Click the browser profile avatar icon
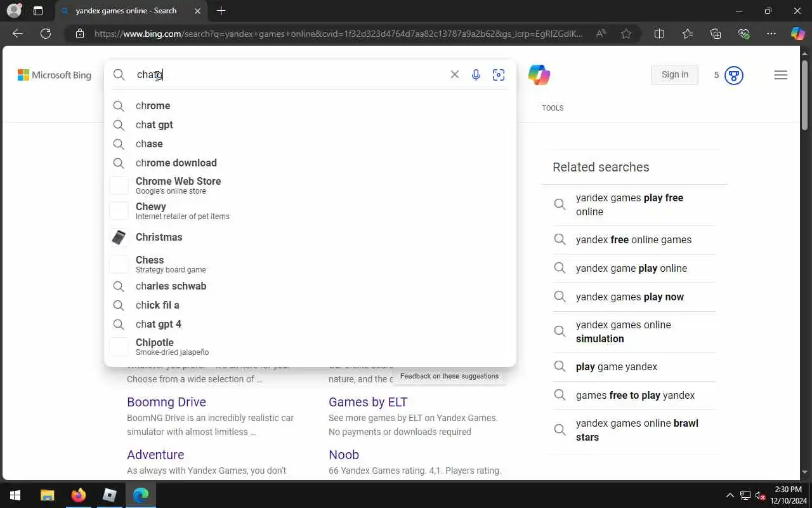 (13, 11)
